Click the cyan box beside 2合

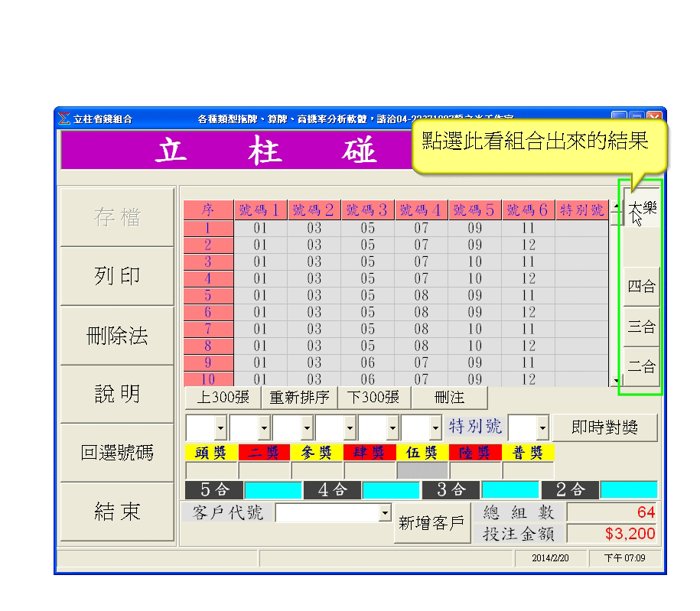(x=629, y=489)
